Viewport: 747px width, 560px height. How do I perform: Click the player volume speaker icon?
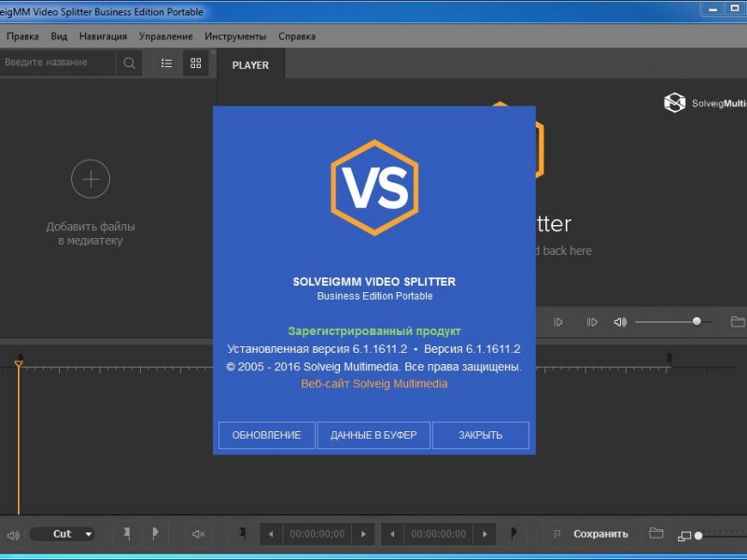click(x=620, y=322)
